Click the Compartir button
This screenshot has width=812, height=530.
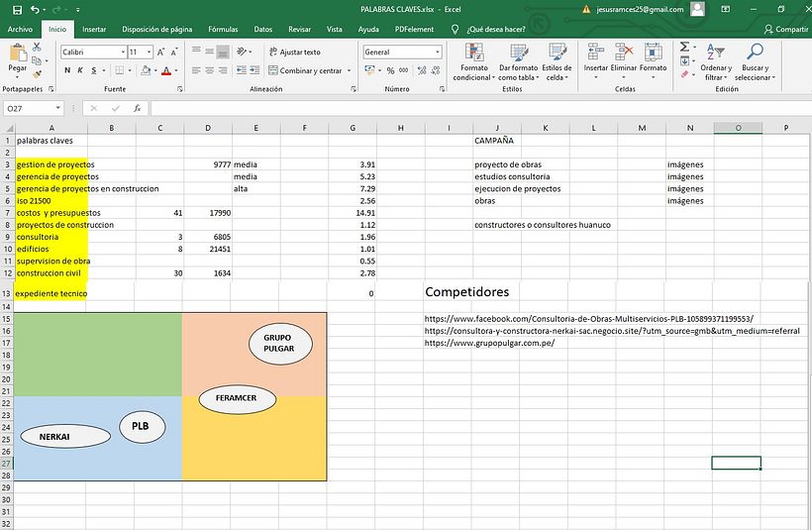tap(786, 29)
